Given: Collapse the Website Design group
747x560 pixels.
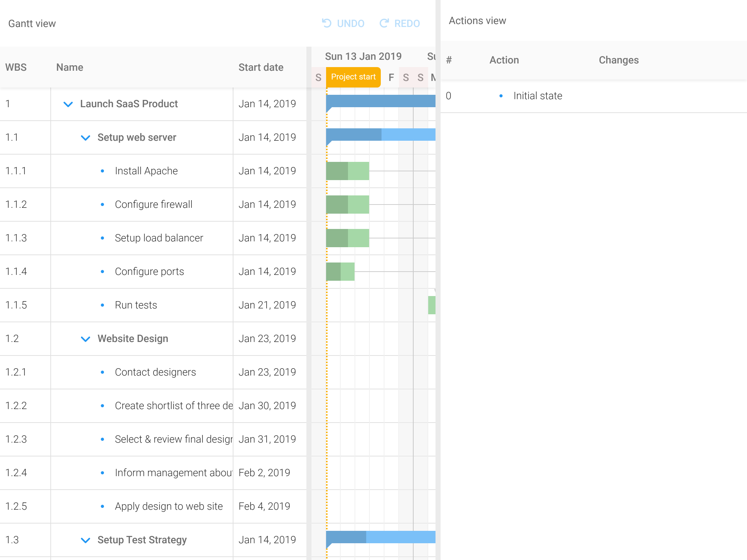Looking at the screenshot, I should 85,339.
